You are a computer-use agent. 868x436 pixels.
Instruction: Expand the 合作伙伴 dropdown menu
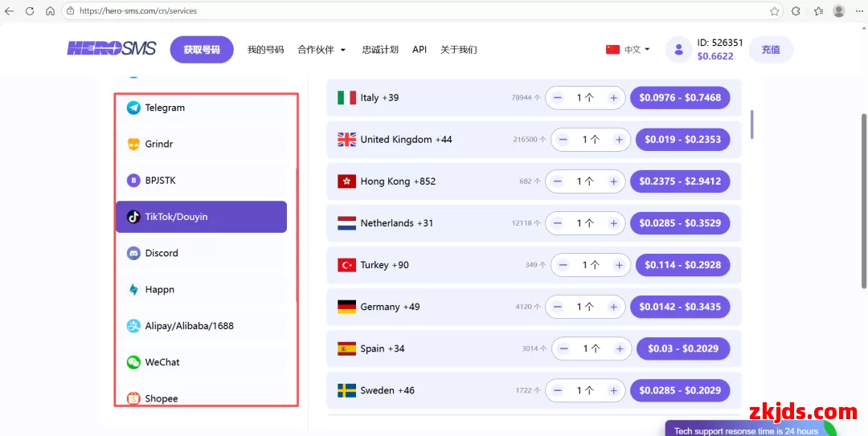pos(321,50)
